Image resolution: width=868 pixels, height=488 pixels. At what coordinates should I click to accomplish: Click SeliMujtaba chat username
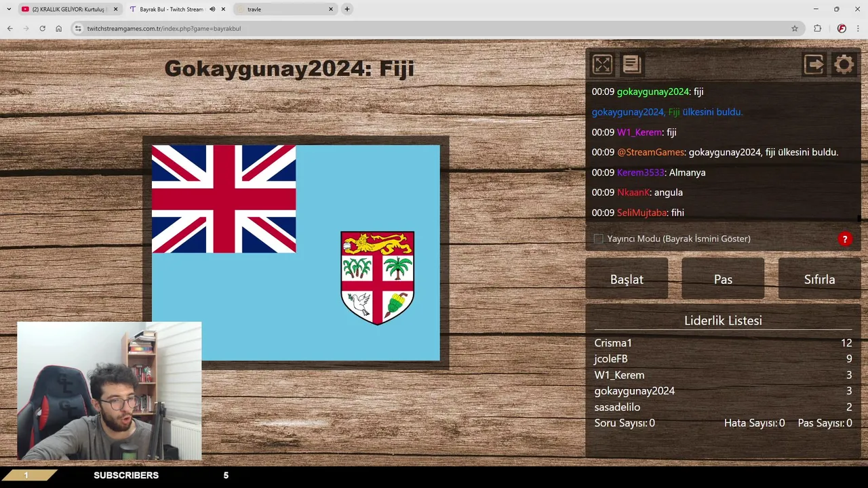(x=642, y=213)
